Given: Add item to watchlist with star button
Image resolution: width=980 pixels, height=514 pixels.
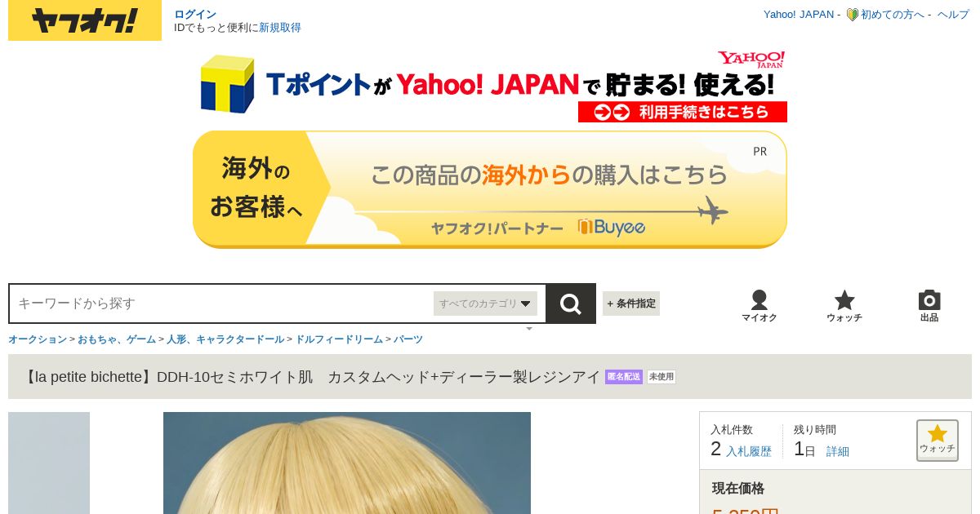Looking at the screenshot, I should 938,441.
